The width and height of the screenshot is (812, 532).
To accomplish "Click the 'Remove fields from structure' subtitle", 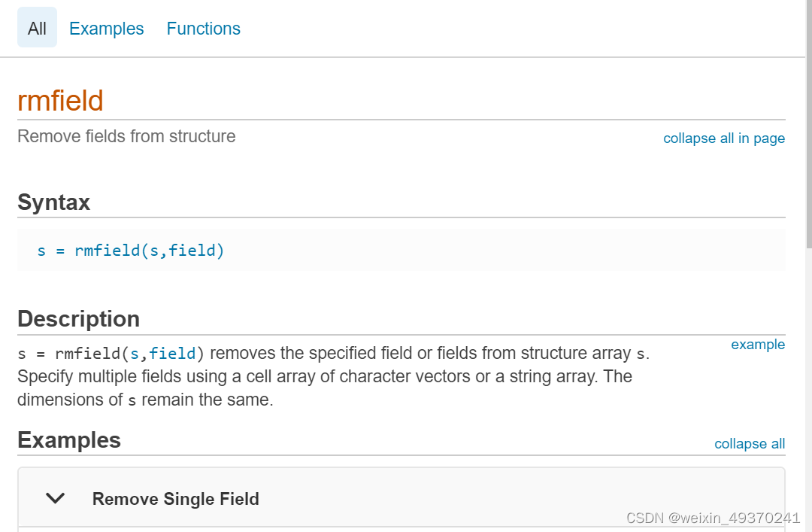I will click(x=126, y=136).
